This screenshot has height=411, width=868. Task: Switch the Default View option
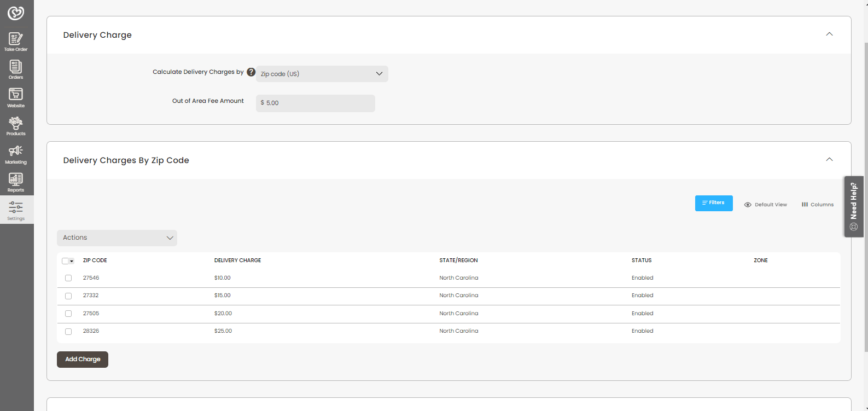766,205
